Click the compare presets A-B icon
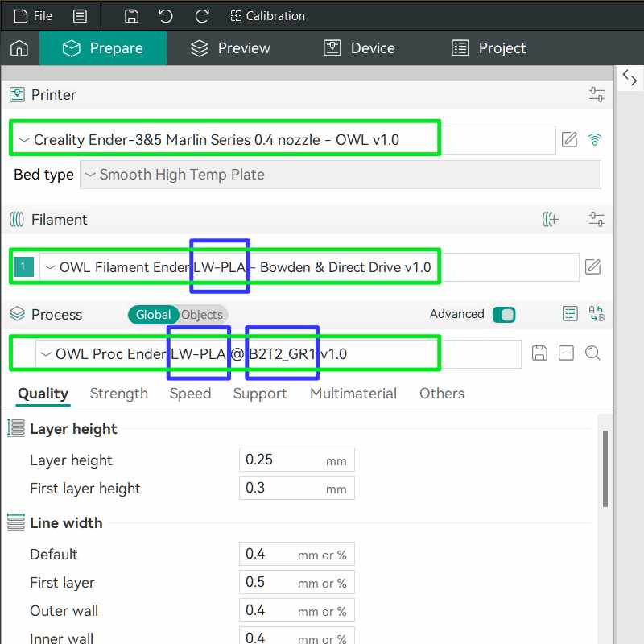This screenshot has height=644, width=644. click(x=597, y=314)
